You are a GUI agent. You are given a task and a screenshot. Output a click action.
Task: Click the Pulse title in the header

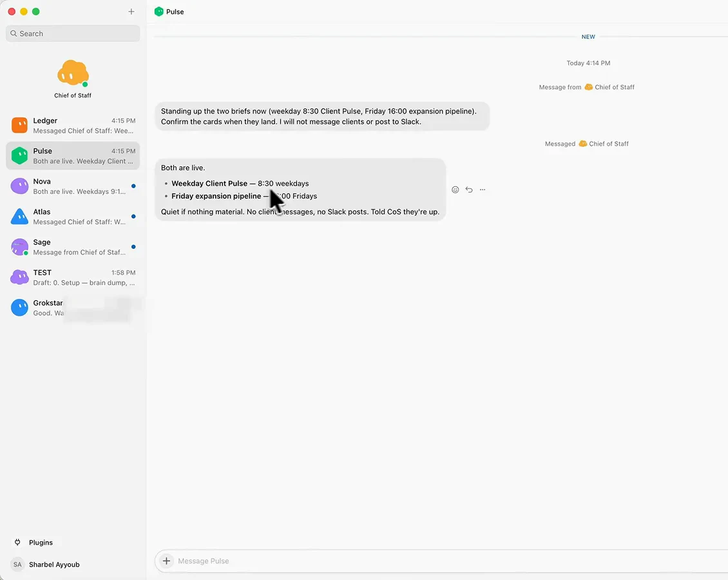point(175,12)
